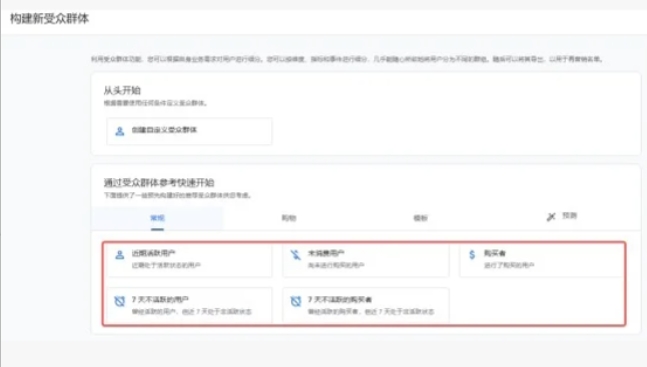Choose the 购买者 audience title
647x367 pixels.
click(495, 253)
